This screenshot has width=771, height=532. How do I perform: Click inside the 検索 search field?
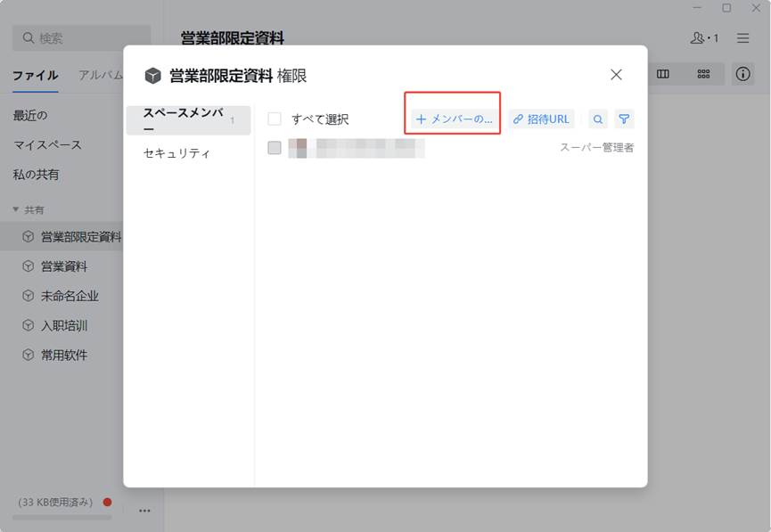coord(80,38)
